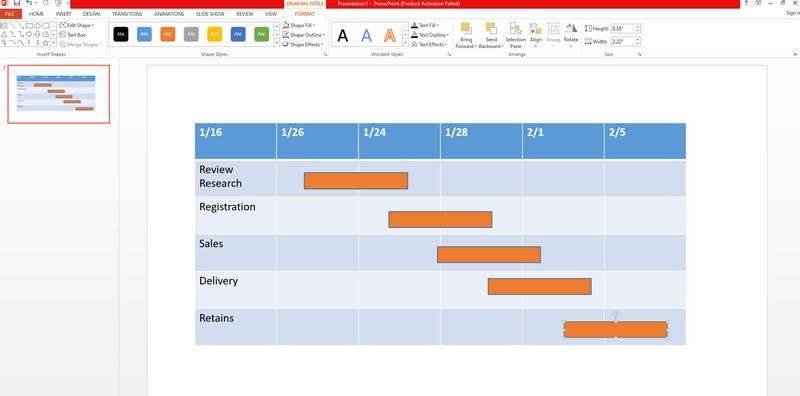This screenshot has height=396, width=800.
Task: Apply the orange shape style preset
Action: pyautogui.click(x=168, y=34)
